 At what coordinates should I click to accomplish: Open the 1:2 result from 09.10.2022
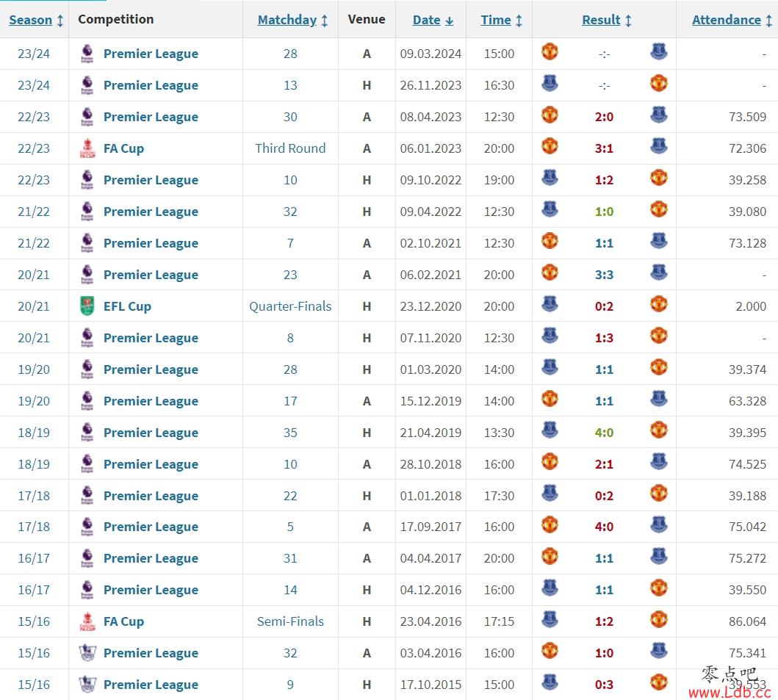pos(604,180)
